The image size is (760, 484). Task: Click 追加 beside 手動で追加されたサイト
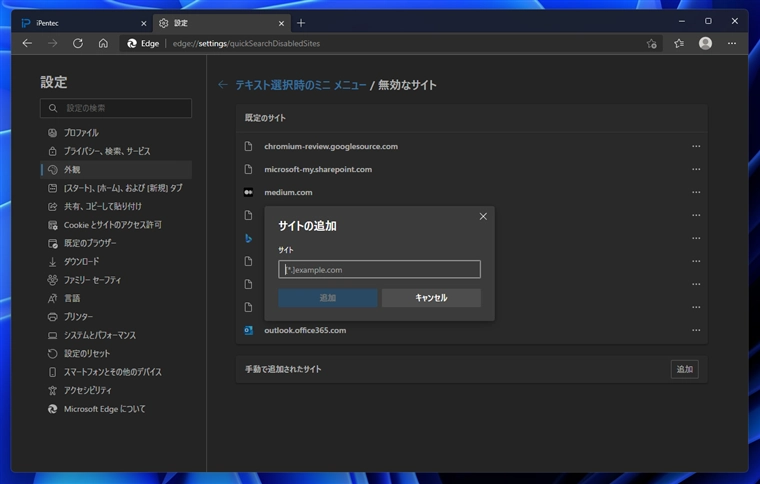click(x=684, y=369)
